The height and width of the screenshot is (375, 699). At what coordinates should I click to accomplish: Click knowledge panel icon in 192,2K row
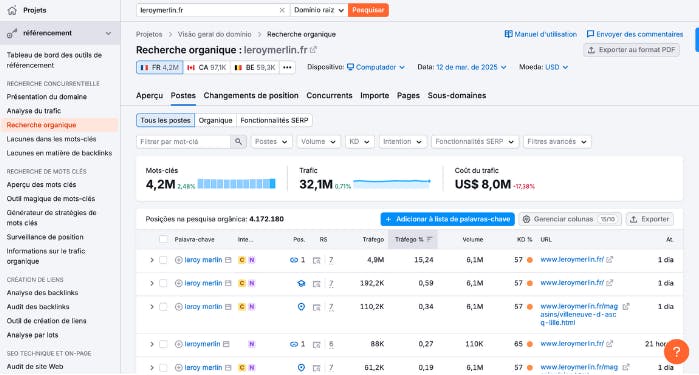point(301,283)
